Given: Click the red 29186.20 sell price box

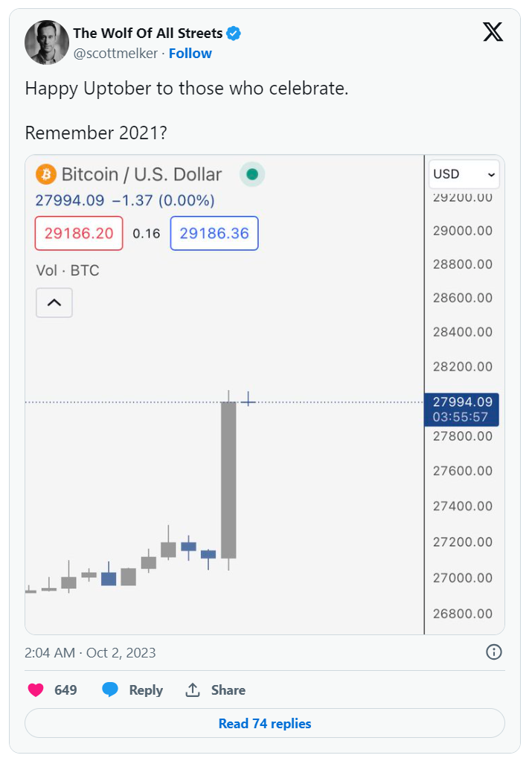Looking at the screenshot, I should point(79,234).
